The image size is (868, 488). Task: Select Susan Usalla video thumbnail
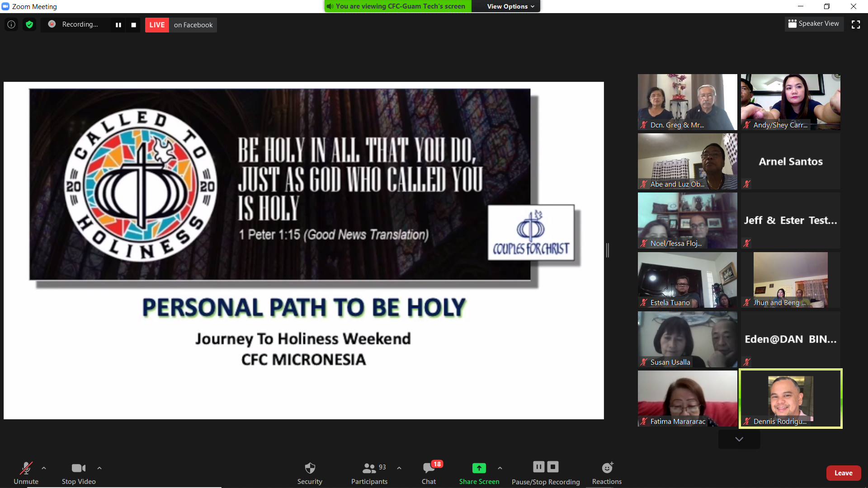687,339
